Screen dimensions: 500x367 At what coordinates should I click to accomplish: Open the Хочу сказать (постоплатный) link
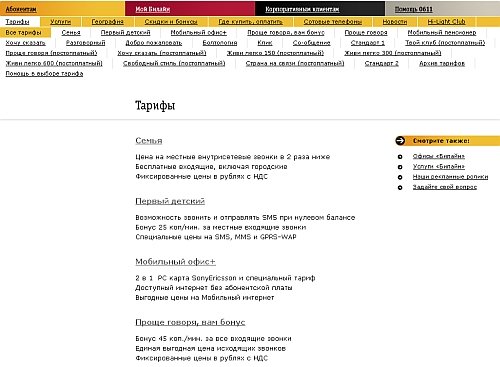[162, 53]
